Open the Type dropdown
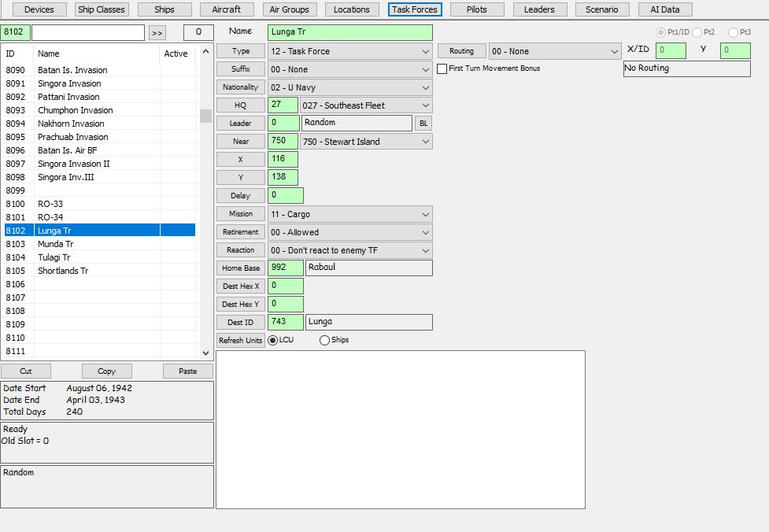Screen dimensions: 769x532 click(350, 51)
